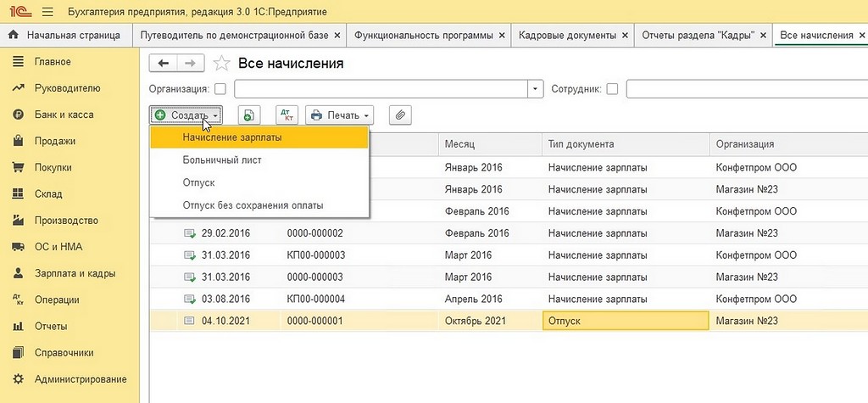Click the Главное section icon in the sidebar
The image size is (868, 403).
(19, 62)
